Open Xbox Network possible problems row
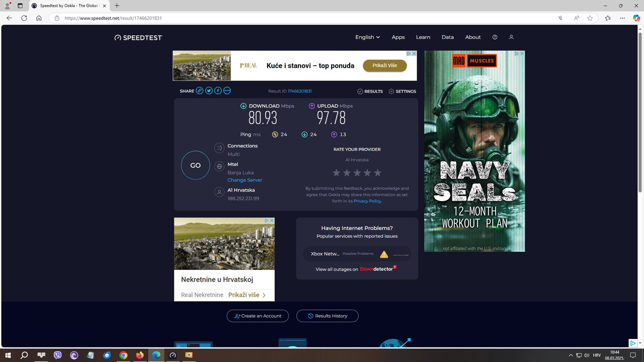Viewport: 644px width, 362px height. point(357,254)
